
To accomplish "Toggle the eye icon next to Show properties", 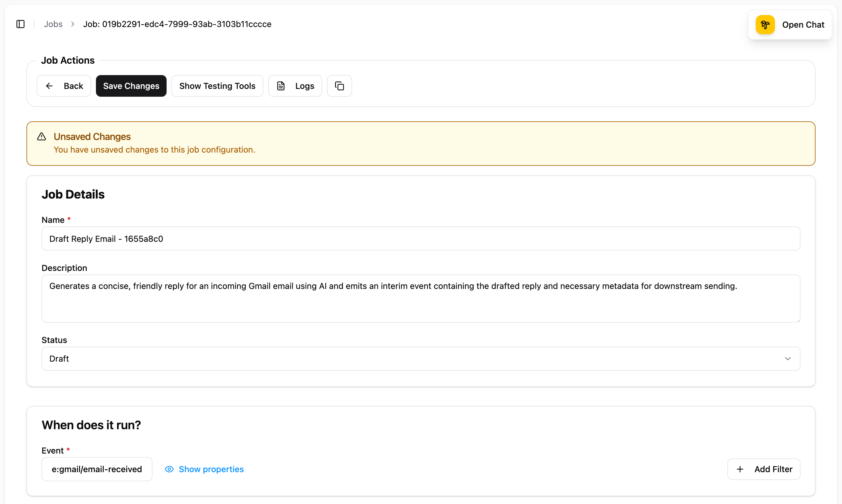I will (169, 469).
